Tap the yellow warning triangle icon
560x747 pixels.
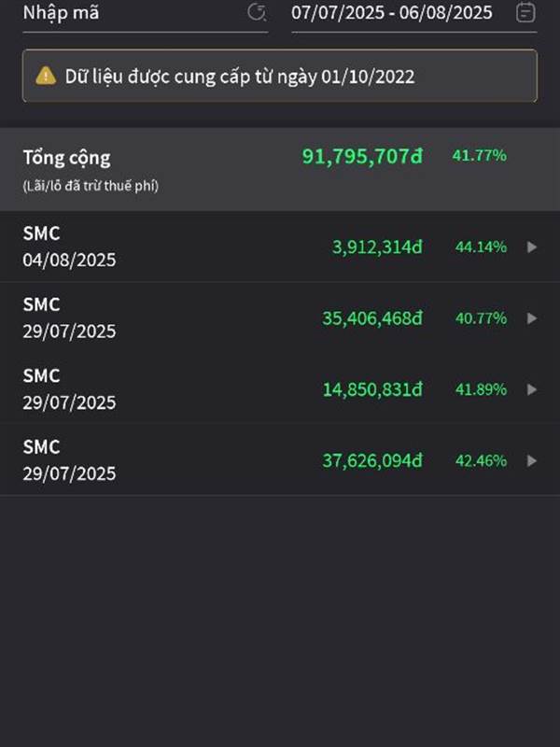(46, 76)
